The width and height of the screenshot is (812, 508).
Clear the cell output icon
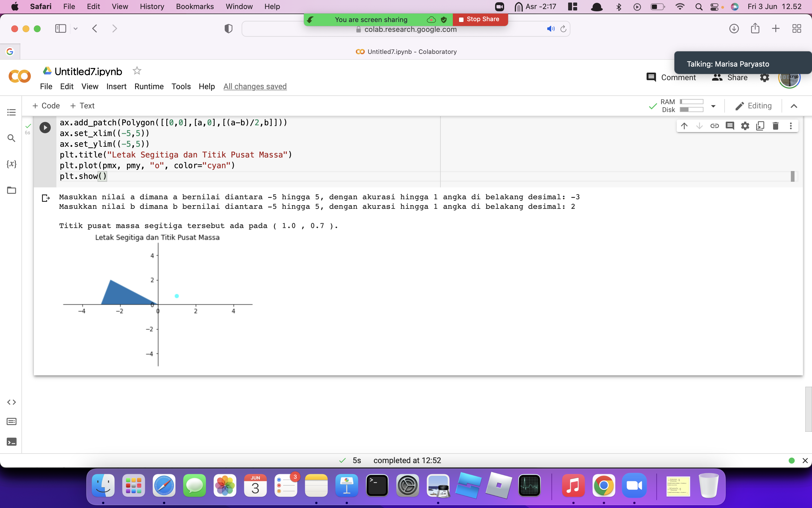click(x=46, y=198)
